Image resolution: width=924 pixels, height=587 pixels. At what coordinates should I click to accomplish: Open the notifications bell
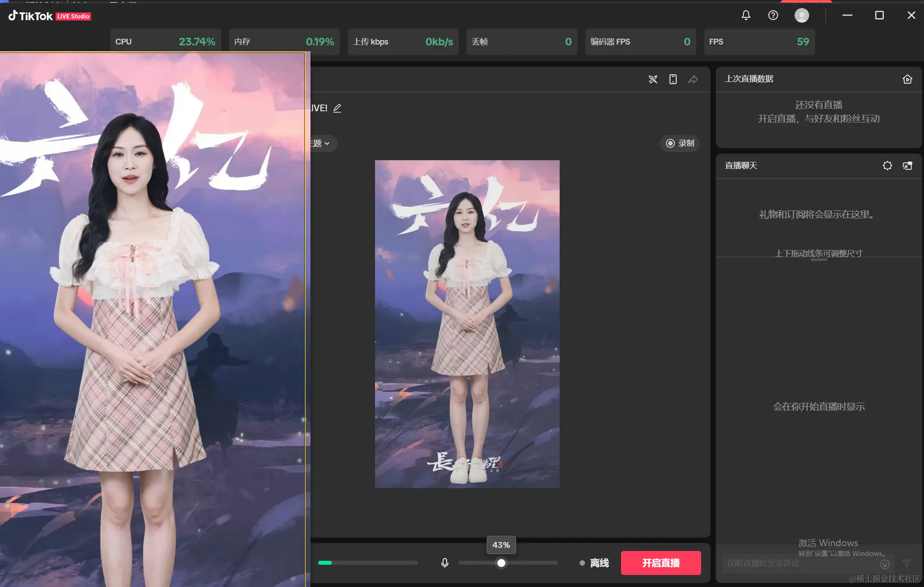(x=746, y=15)
